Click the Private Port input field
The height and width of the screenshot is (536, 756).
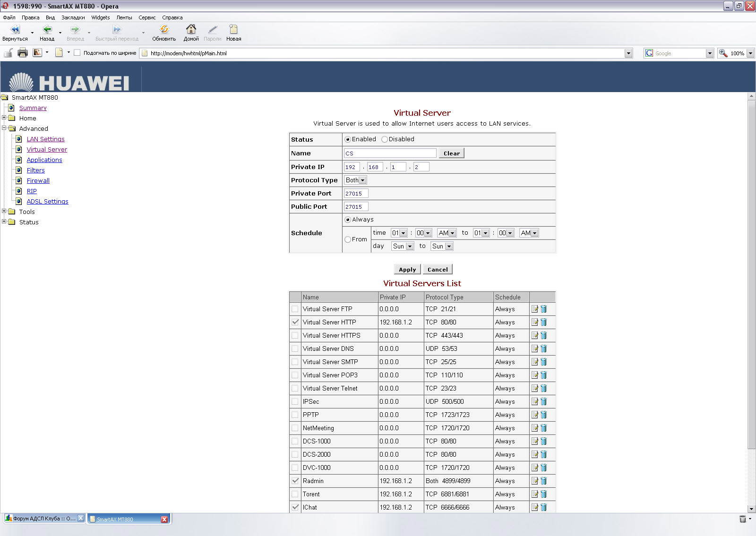[356, 193]
